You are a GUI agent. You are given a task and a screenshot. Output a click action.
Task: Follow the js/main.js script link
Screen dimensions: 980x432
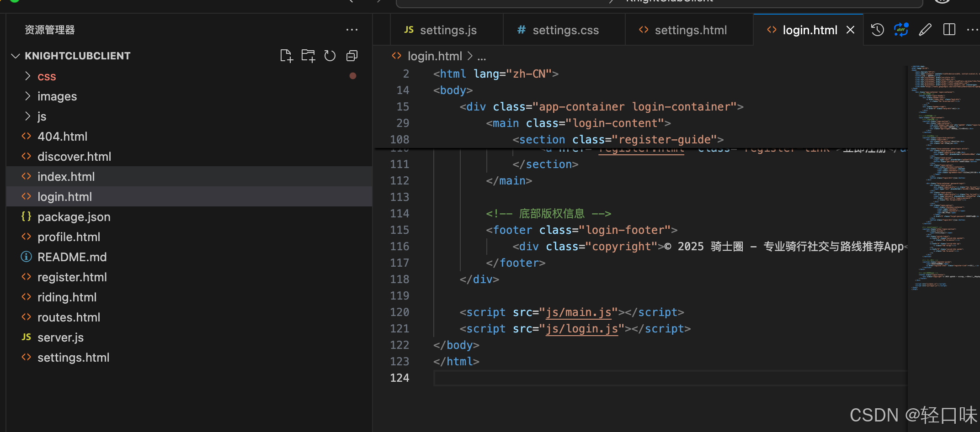[578, 312]
